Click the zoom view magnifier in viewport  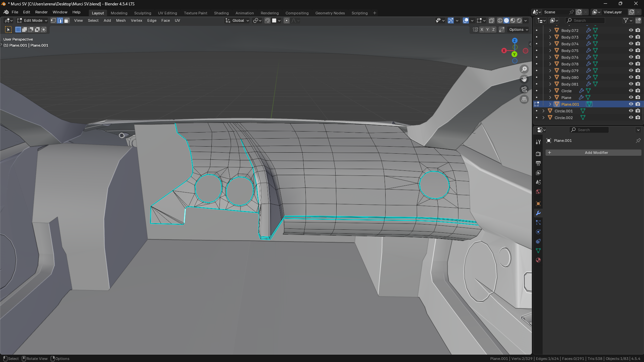click(524, 69)
